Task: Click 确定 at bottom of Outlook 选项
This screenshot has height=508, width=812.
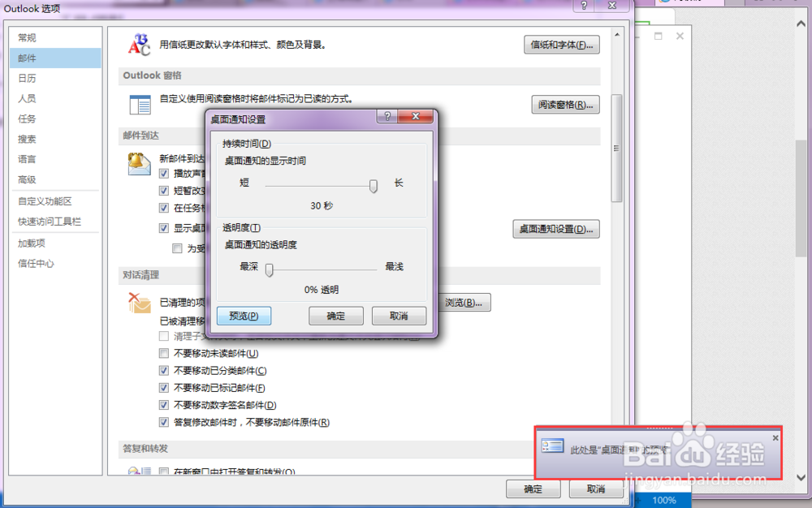Action: [533, 489]
